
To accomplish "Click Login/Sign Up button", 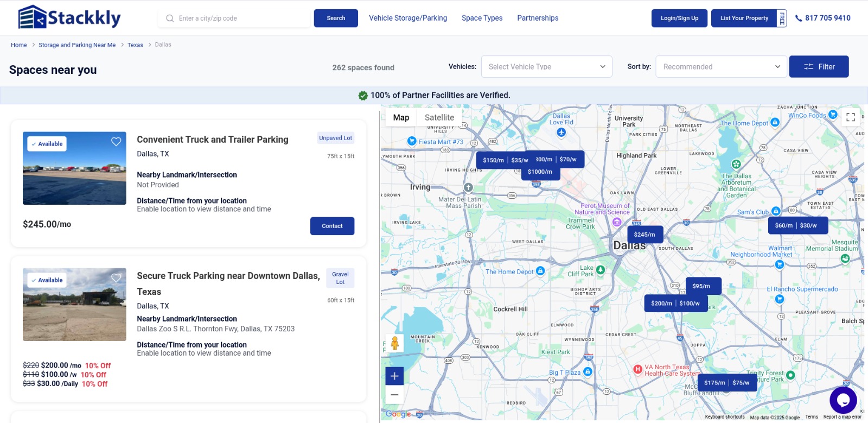I will tap(680, 18).
